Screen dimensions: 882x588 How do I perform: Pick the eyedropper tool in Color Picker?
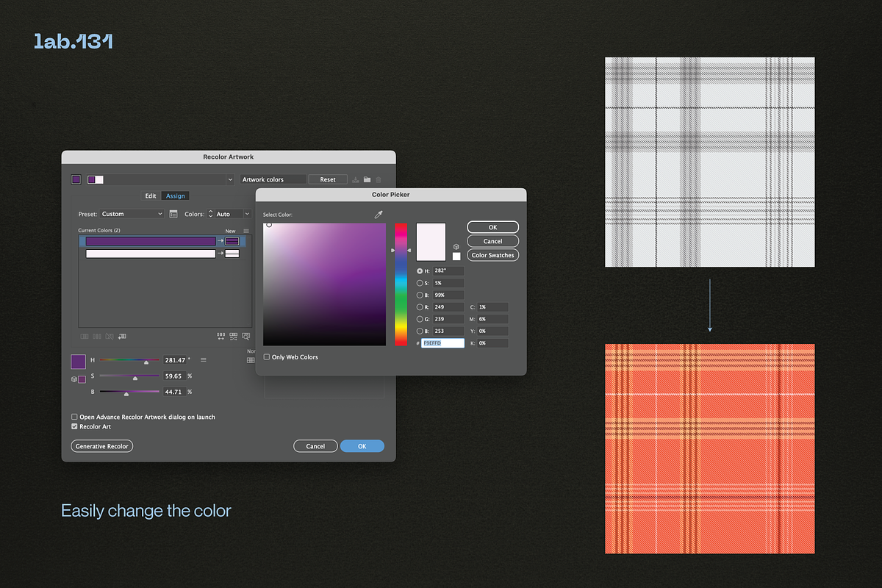379,215
